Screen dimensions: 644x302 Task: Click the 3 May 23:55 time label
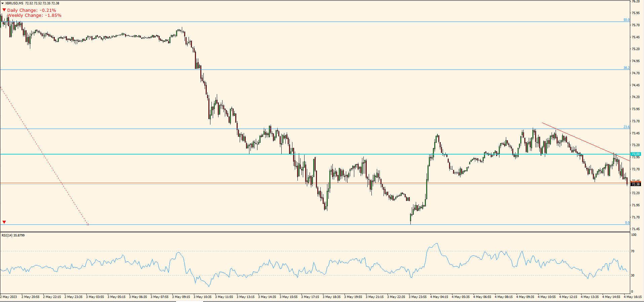click(x=418, y=297)
